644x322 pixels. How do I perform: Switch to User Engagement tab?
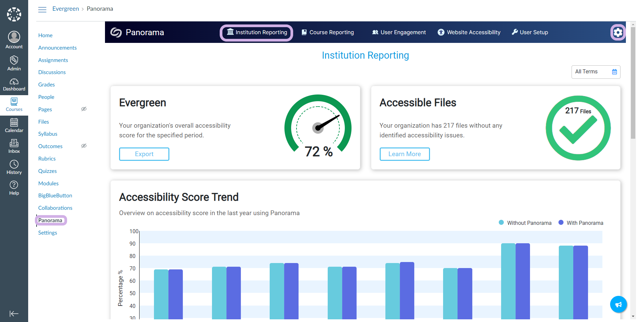(399, 33)
